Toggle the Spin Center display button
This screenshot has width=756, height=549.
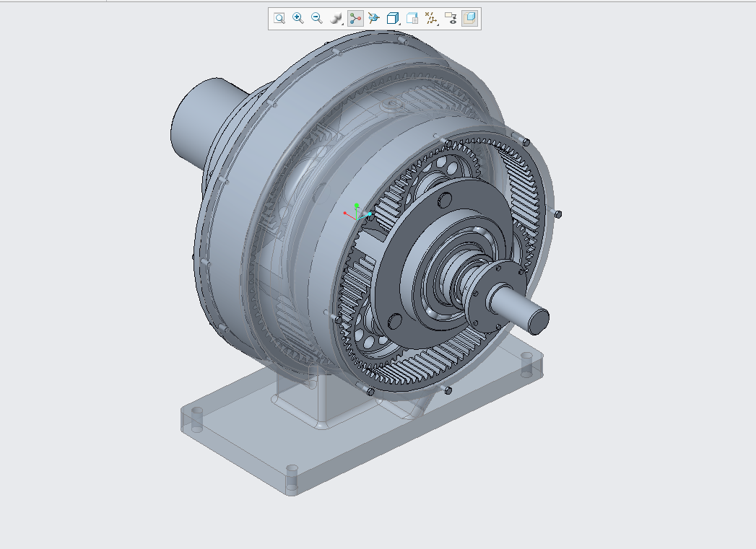[355, 18]
